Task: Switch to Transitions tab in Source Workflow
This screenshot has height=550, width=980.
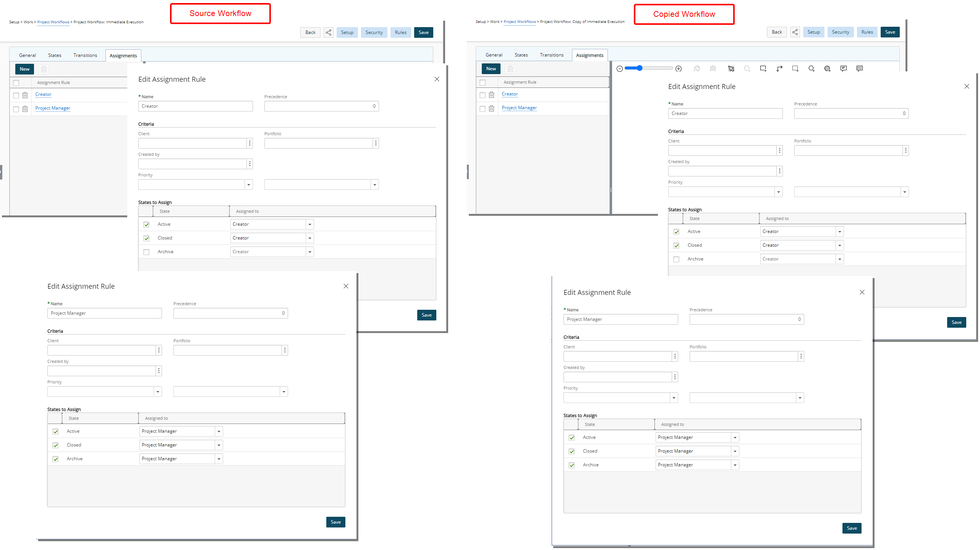Action: pos(85,55)
